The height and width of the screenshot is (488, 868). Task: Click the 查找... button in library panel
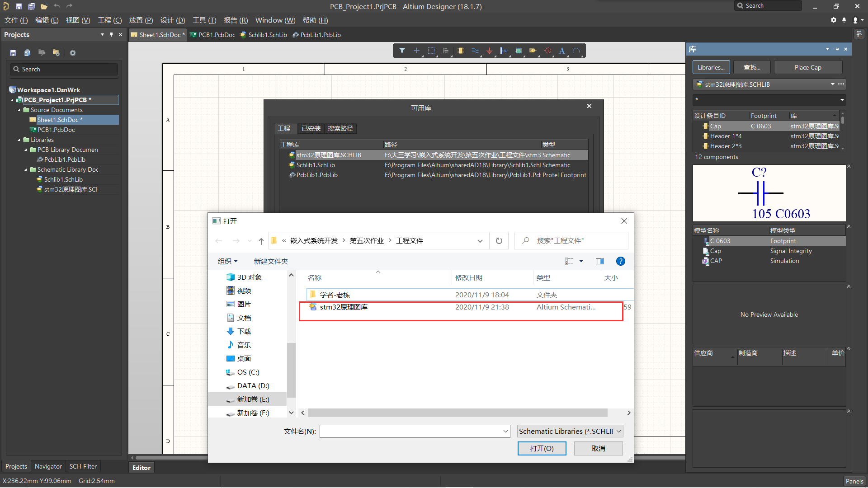coord(752,67)
